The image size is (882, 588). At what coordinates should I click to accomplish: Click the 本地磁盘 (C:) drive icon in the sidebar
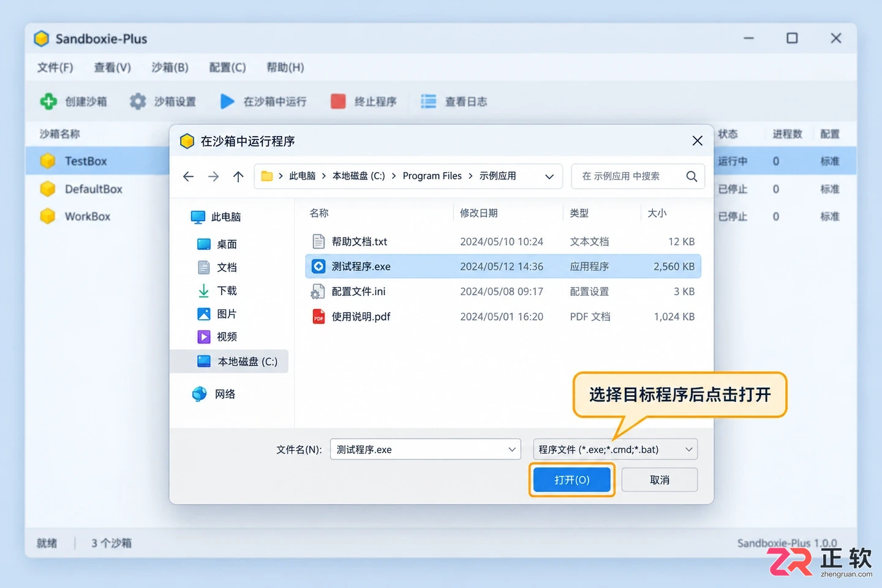[204, 361]
